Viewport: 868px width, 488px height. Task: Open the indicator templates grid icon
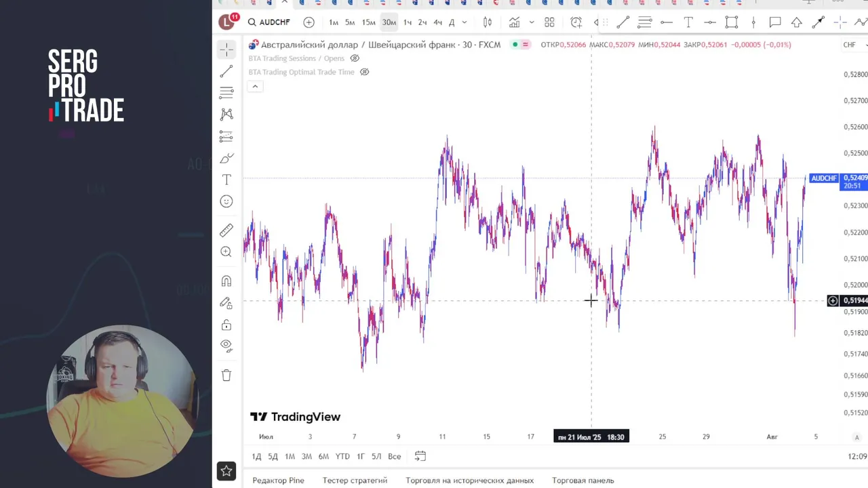pyautogui.click(x=549, y=22)
